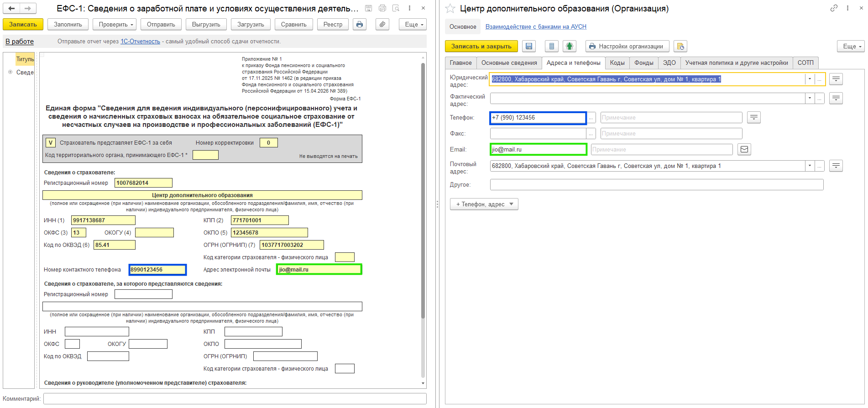Click the document list icon next to save
Screen dimensions: 868x408
[x=551, y=46]
